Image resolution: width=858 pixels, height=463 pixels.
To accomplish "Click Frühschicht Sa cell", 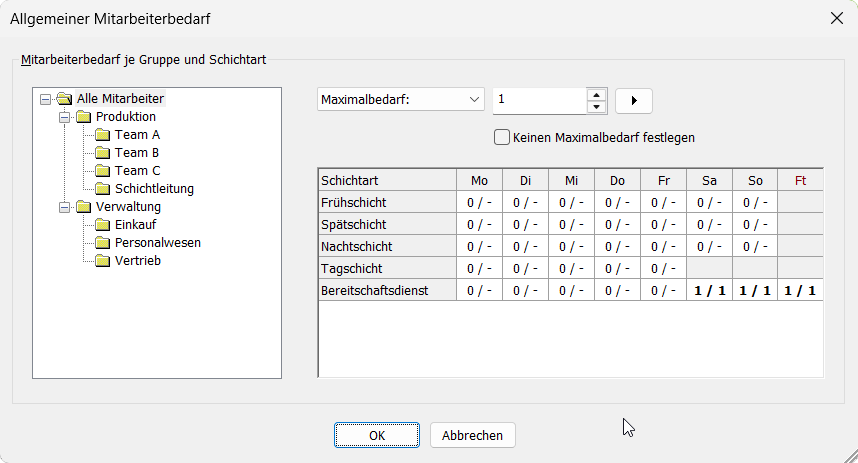I will (x=710, y=202).
